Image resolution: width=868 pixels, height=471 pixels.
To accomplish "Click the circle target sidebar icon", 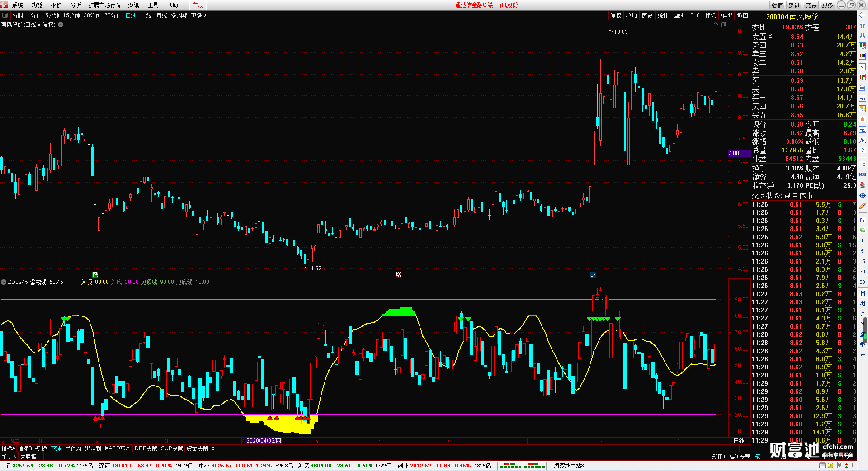I will click(863, 151).
